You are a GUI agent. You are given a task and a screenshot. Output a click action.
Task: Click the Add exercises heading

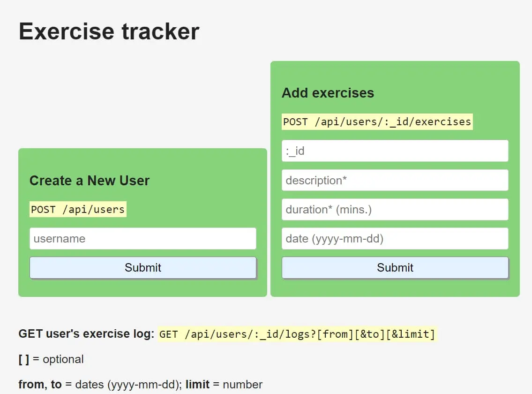[x=328, y=93]
